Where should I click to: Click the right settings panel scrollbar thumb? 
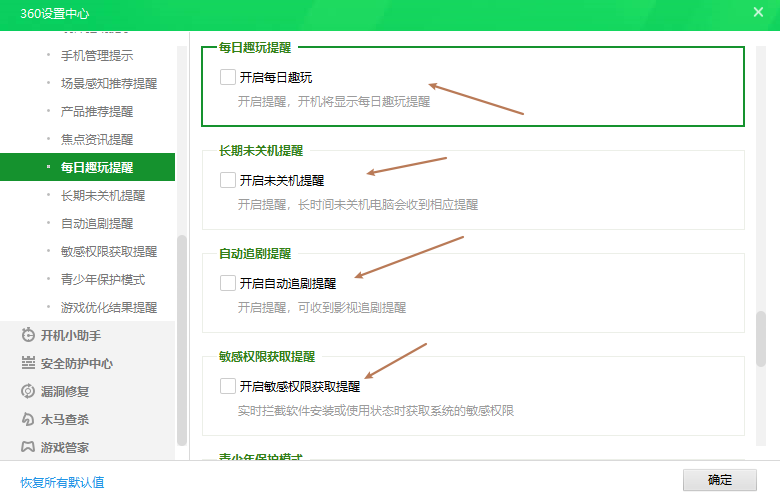761,339
